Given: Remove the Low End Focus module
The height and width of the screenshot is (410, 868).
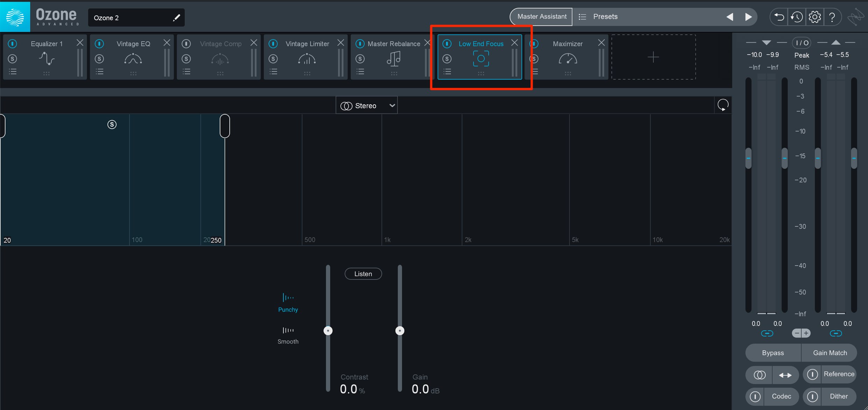Looking at the screenshot, I should click(514, 43).
